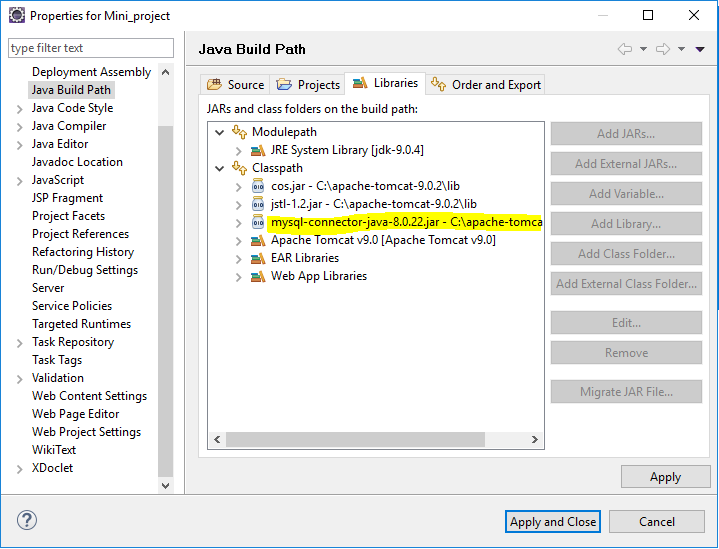Expand Java Compiler in sidebar
The width and height of the screenshot is (719, 549).
(x=19, y=127)
